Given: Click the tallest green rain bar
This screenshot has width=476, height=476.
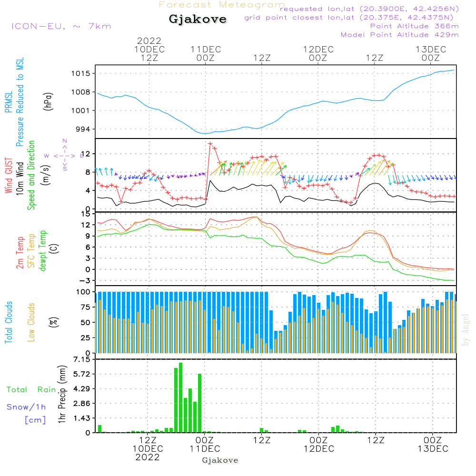Looking at the screenshot, I should [x=180, y=397].
